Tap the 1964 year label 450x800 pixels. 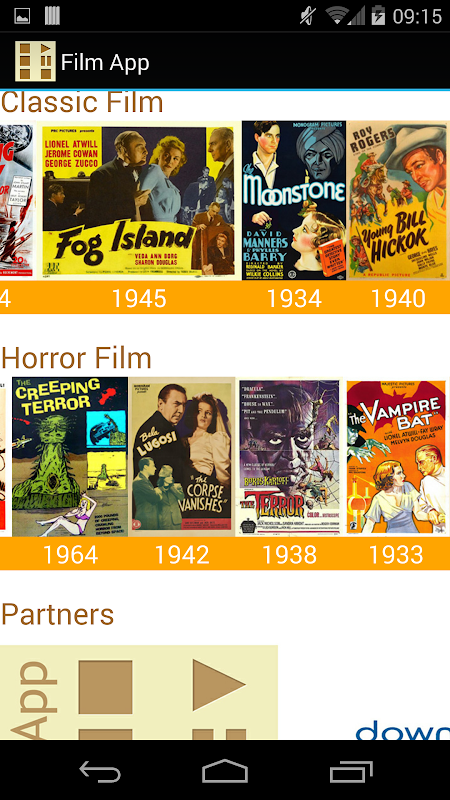tap(70, 555)
